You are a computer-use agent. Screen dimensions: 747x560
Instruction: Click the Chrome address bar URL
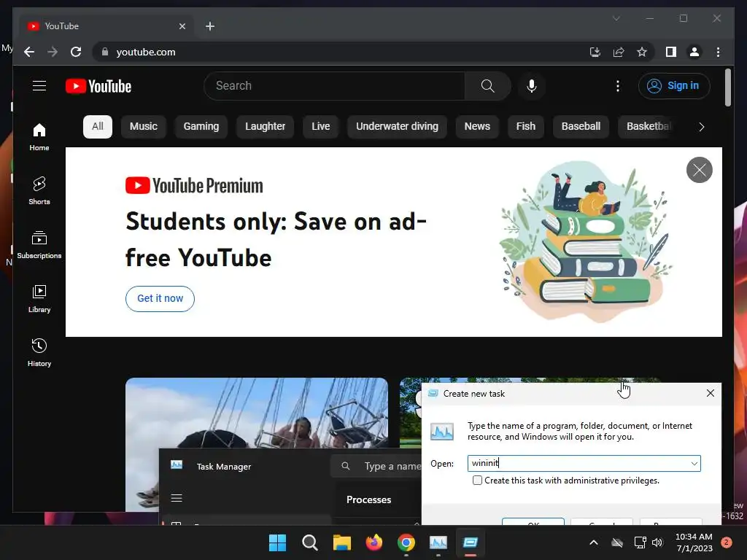coord(146,52)
